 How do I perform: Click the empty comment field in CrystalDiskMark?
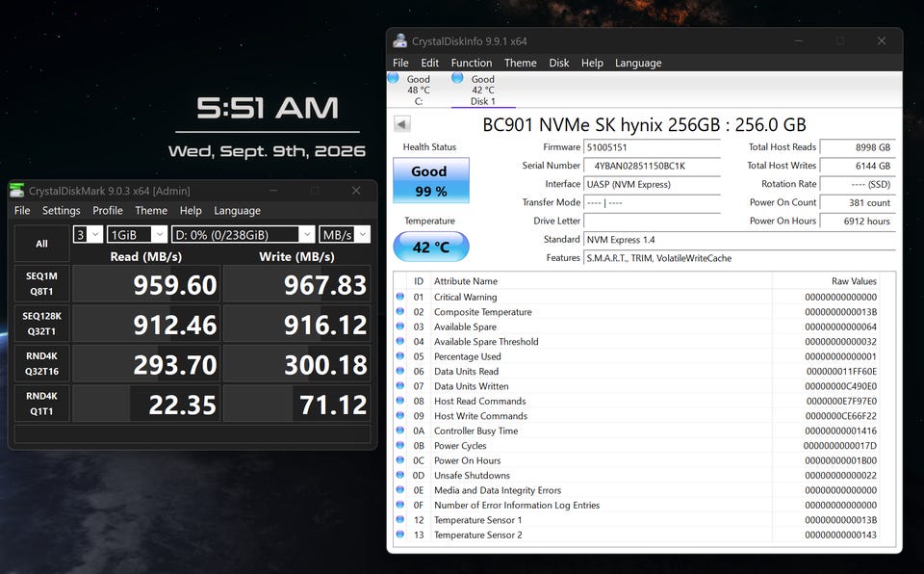coord(192,433)
